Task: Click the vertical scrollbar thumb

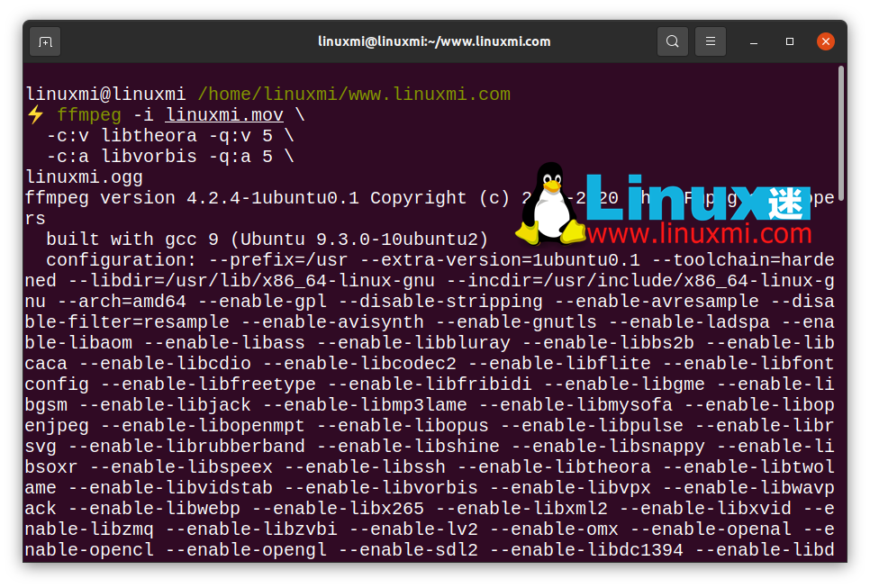Action: [842, 133]
